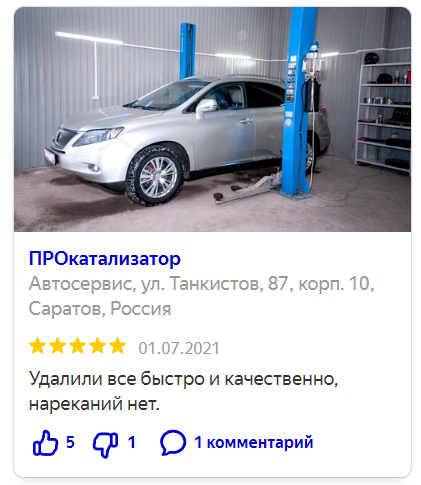Click the text нареканий нет
Viewport: 421px width, 485px height.
point(94,404)
